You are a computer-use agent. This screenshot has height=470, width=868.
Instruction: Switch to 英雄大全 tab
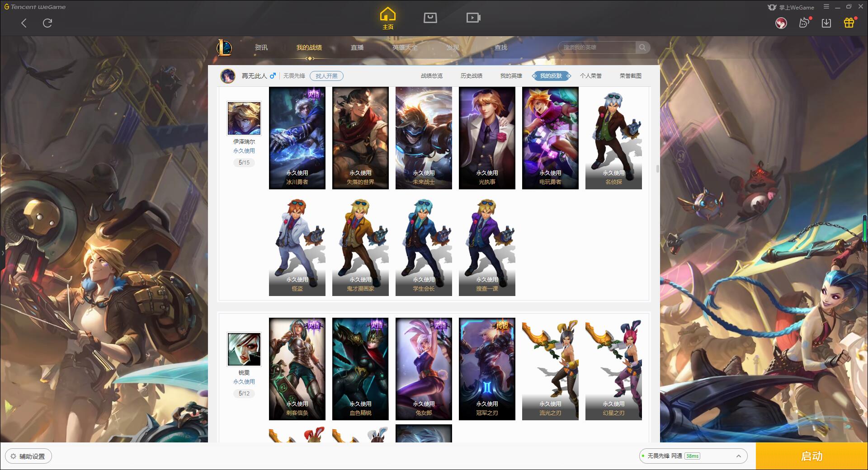[405, 47]
